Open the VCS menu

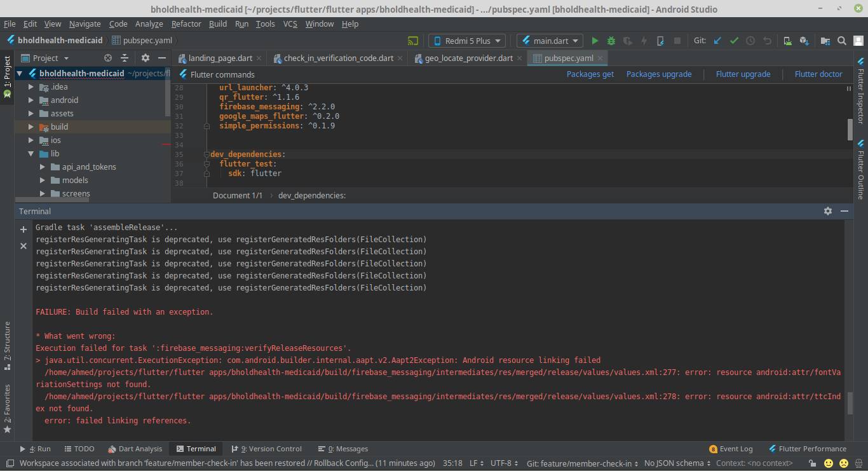click(290, 24)
